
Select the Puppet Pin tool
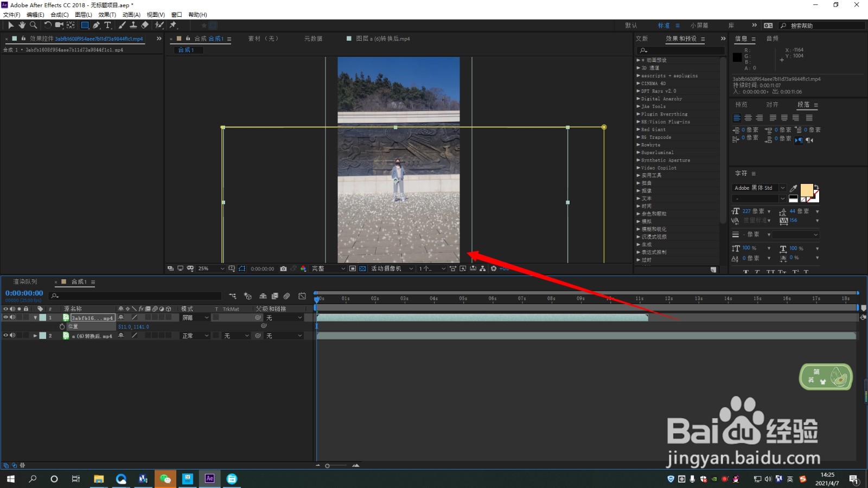coord(173,25)
